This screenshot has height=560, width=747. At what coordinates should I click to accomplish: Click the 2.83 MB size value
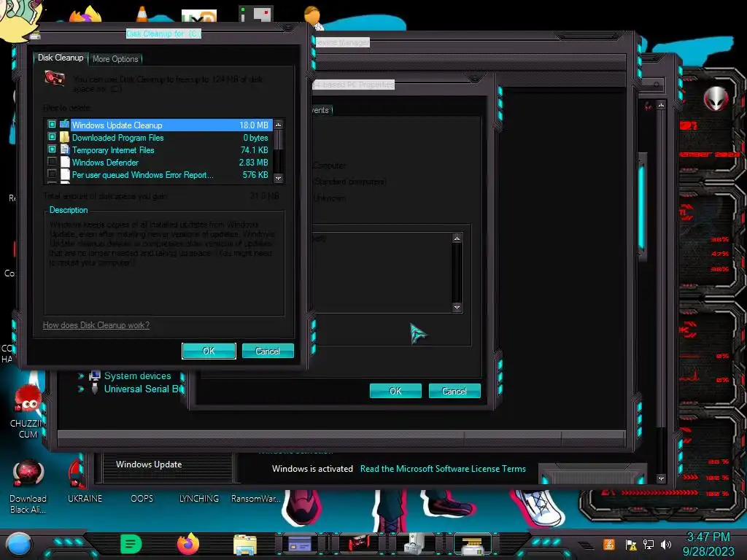click(253, 163)
